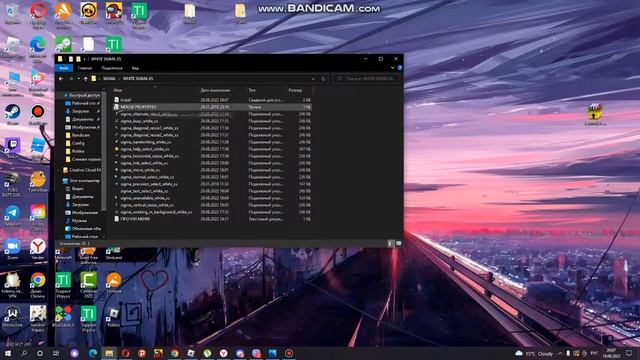The height and width of the screenshot is (360, 640).
Task: Open the Поделиться ribbon tab
Action: point(112,68)
